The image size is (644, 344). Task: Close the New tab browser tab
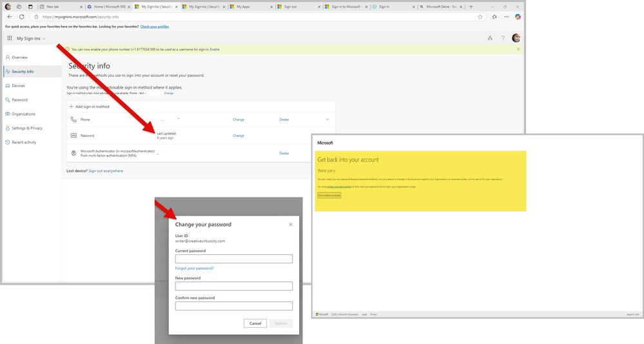tap(81, 7)
